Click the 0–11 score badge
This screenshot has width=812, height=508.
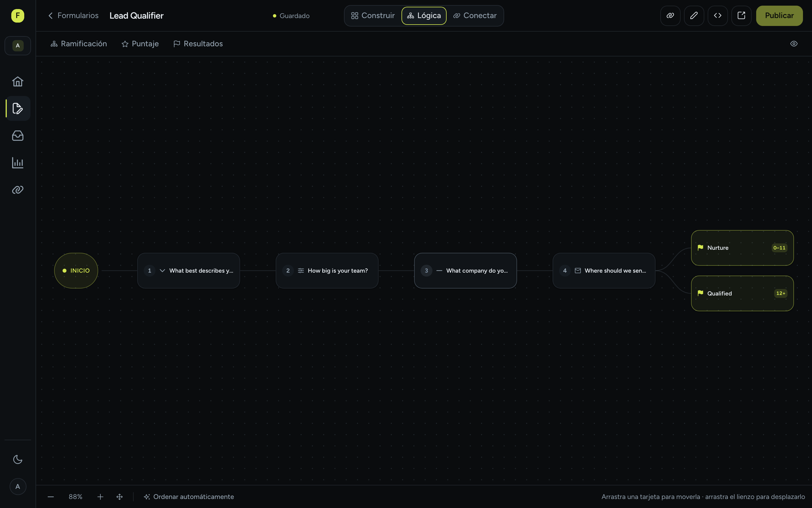click(x=779, y=248)
